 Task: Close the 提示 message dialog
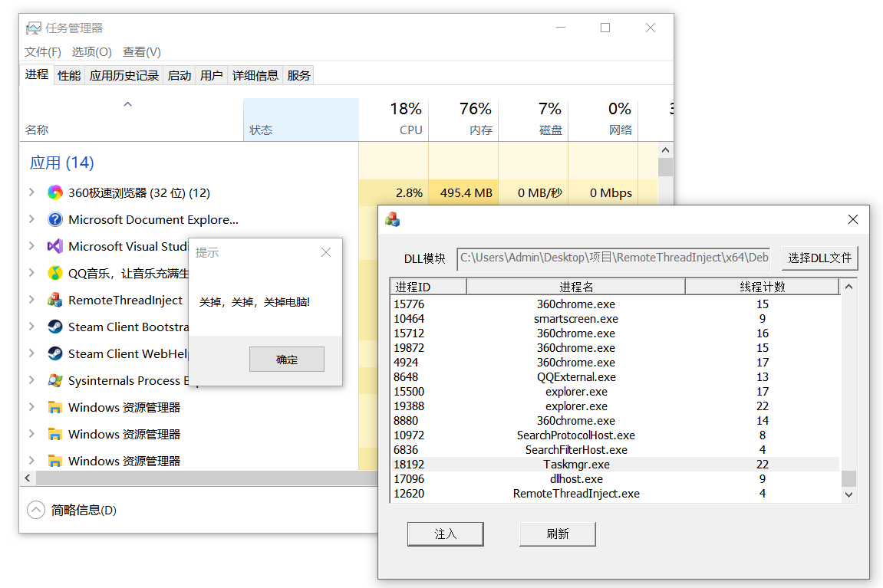point(326,253)
